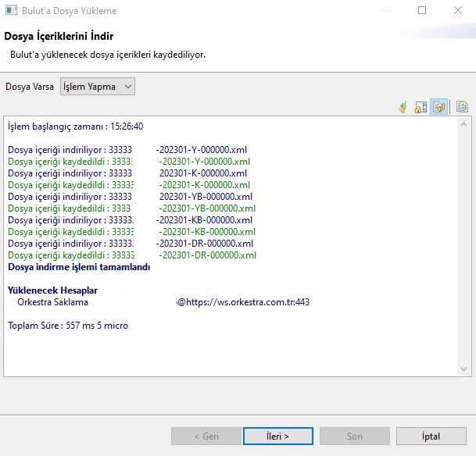Click the < Geri button
This screenshot has width=476, height=456.
pyautogui.click(x=206, y=436)
